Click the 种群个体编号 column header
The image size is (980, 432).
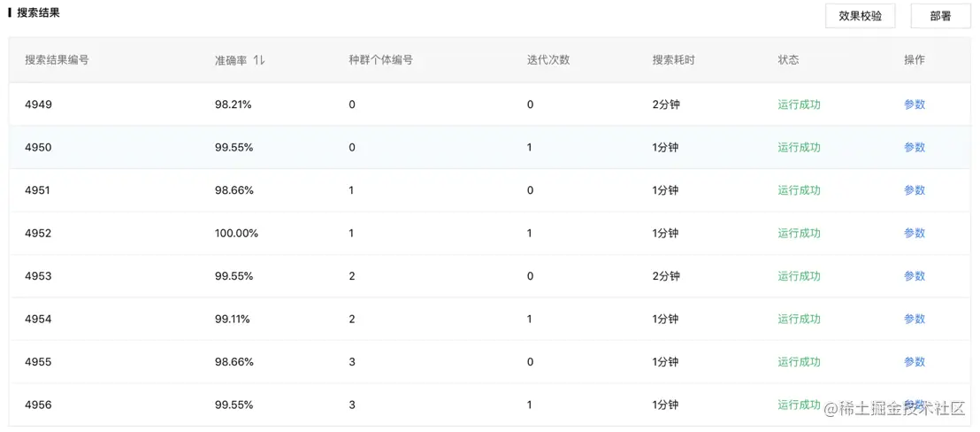point(380,60)
